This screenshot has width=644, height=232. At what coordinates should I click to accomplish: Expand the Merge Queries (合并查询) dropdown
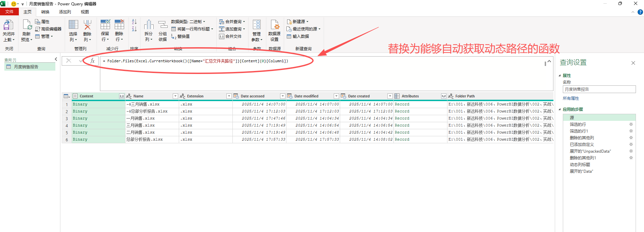244,22
